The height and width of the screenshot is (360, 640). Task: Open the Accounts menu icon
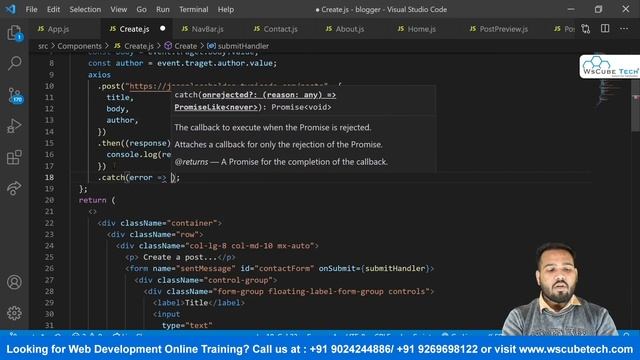click(14, 282)
